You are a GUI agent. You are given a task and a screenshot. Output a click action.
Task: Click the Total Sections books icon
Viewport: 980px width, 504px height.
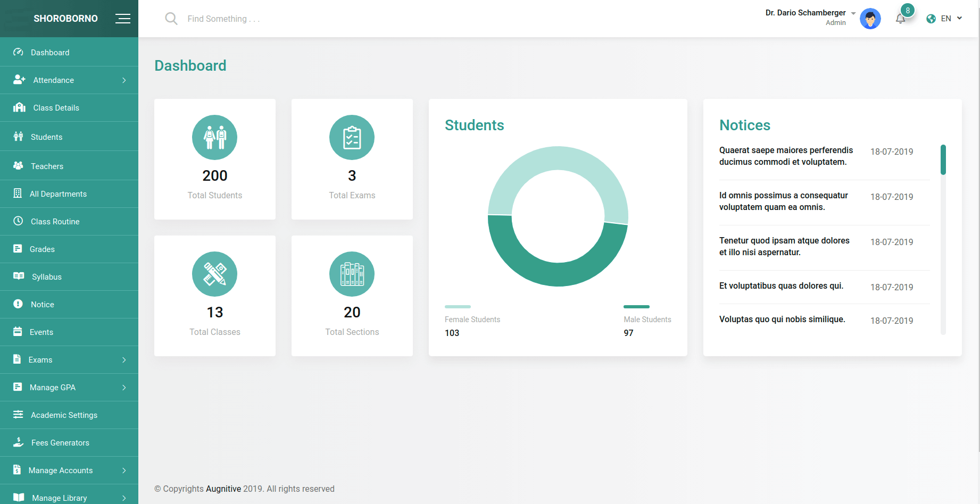click(352, 274)
